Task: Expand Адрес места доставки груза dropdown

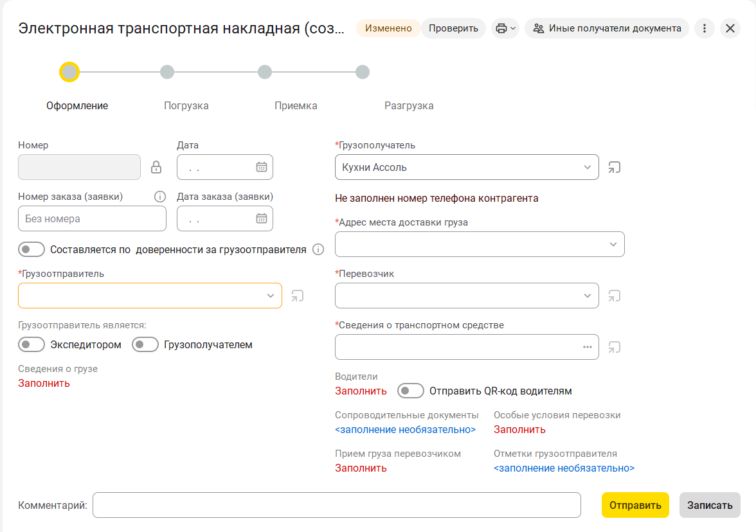Action: tap(613, 244)
